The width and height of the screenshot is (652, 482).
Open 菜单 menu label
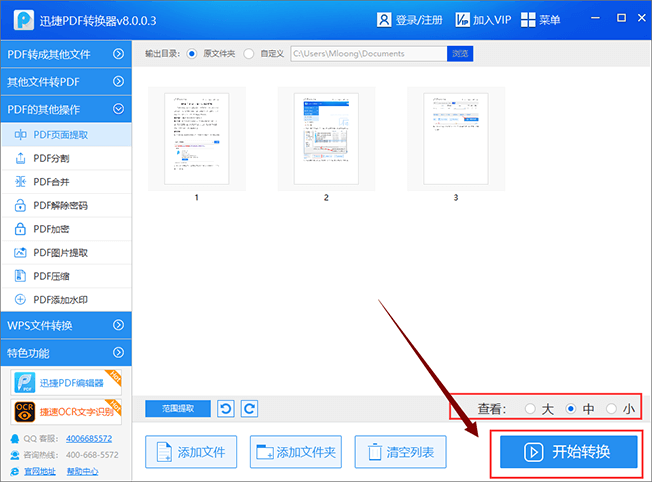pos(550,20)
